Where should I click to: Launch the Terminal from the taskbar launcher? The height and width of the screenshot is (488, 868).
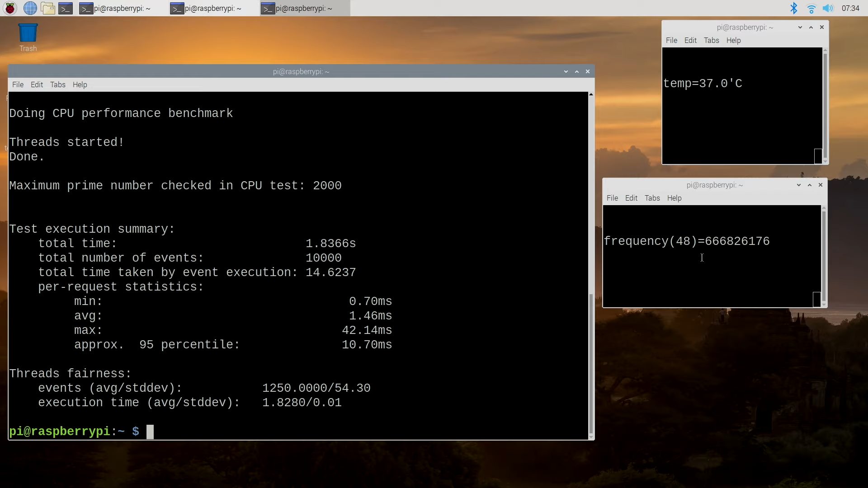point(66,8)
